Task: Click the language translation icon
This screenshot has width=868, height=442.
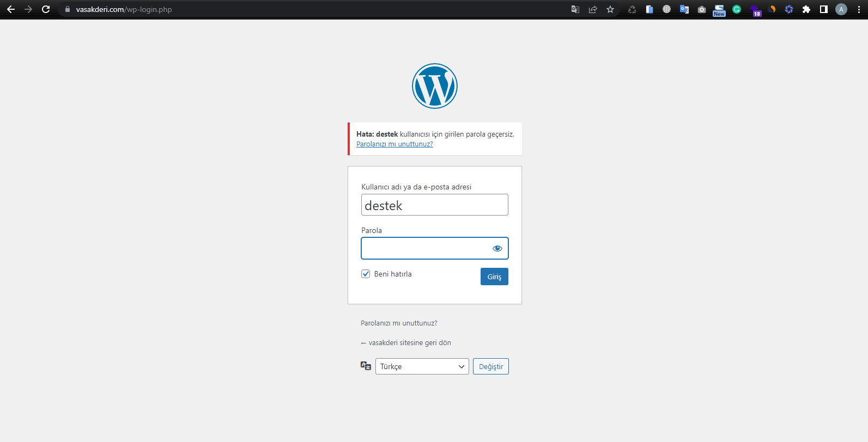Action: pyautogui.click(x=366, y=366)
